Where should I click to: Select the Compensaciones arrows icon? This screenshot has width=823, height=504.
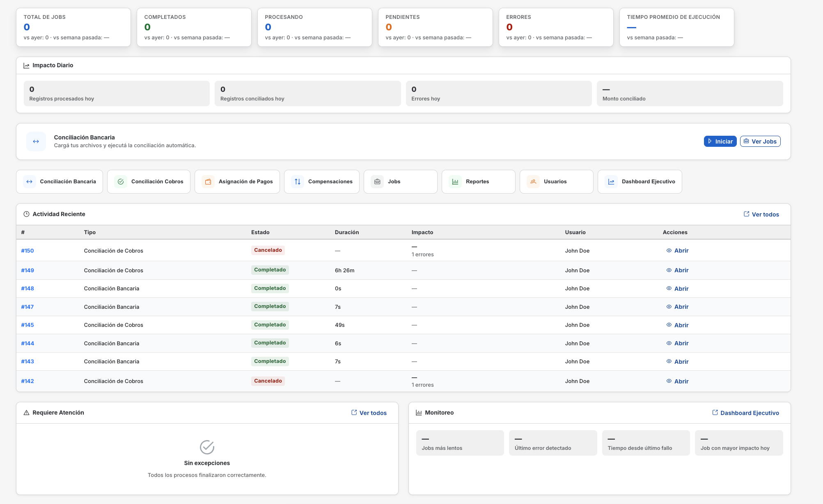click(298, 181)
